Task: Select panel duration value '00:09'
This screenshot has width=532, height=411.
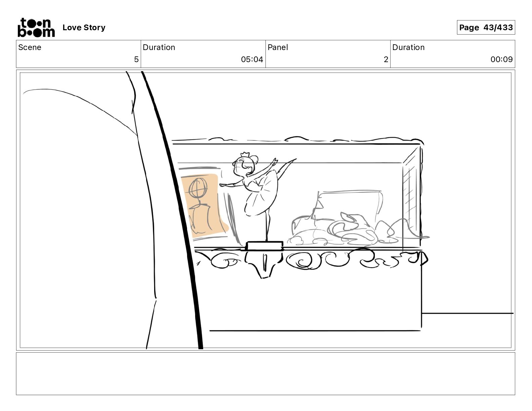Action: 501,59
